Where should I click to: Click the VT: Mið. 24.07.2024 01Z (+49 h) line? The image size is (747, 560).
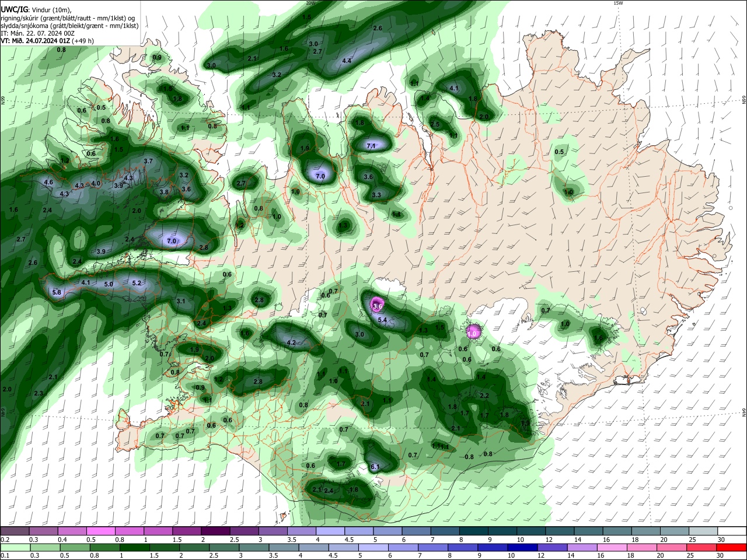coord(47,41)
